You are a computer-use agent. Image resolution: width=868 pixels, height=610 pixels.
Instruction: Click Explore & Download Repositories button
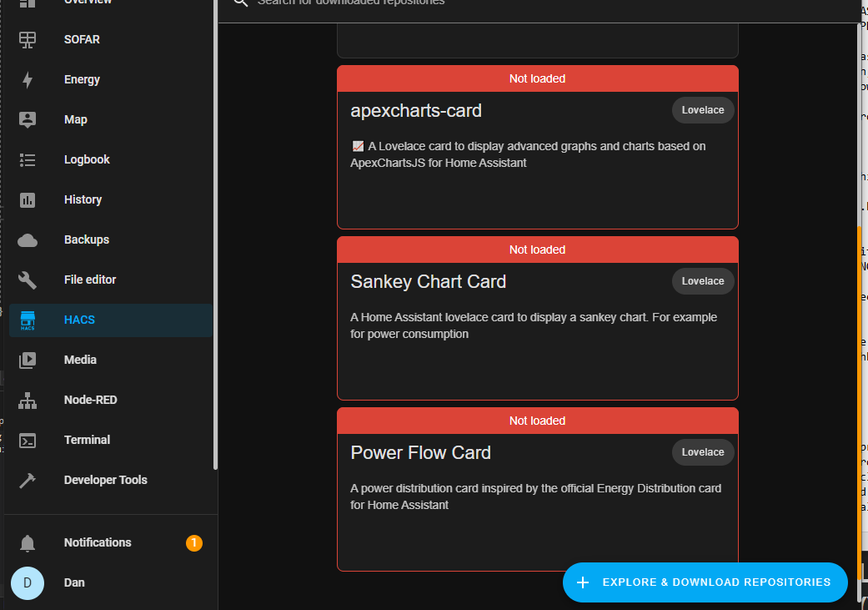pyautogui.click(x=705, y=582)
